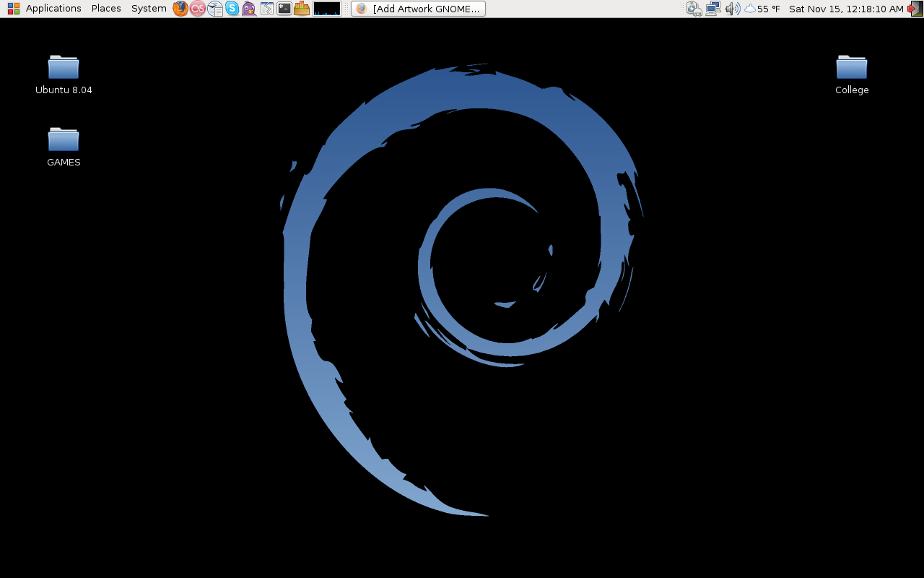Check the weather showing 55 °F
The height and width of the screenshot is (578, 924).
762,9
